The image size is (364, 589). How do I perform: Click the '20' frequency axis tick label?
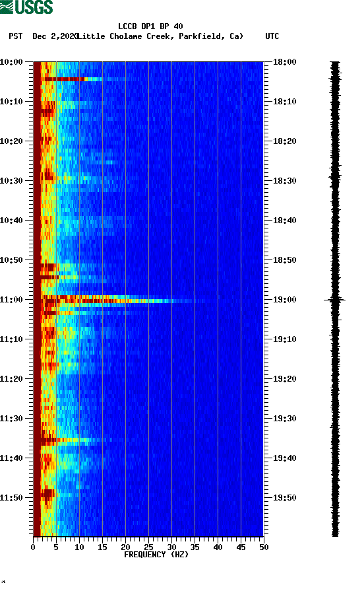(x=125, y=547)
